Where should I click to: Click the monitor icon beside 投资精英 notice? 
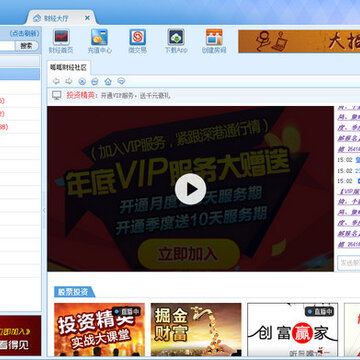57,95
